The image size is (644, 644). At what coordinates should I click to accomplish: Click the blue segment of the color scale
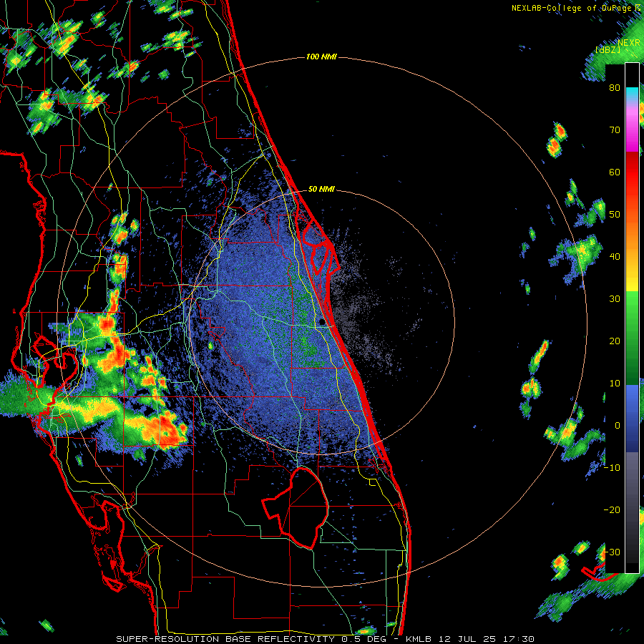pos(632,419)
